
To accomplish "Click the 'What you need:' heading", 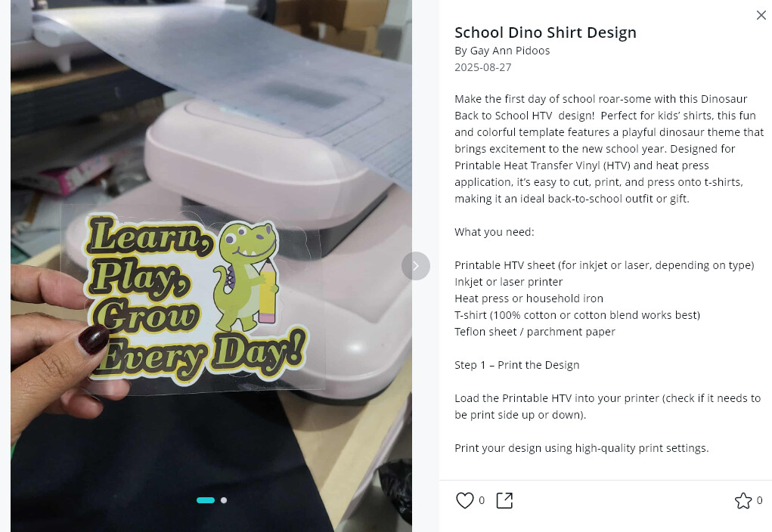I will click(494, 232).
